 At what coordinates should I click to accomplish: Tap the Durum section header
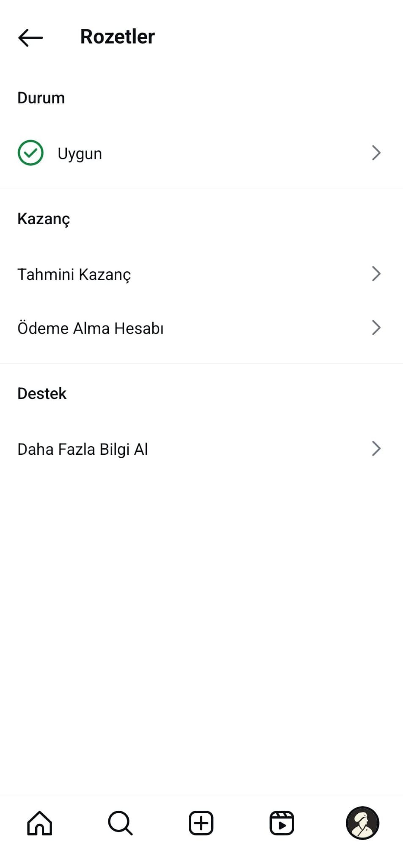41,98
